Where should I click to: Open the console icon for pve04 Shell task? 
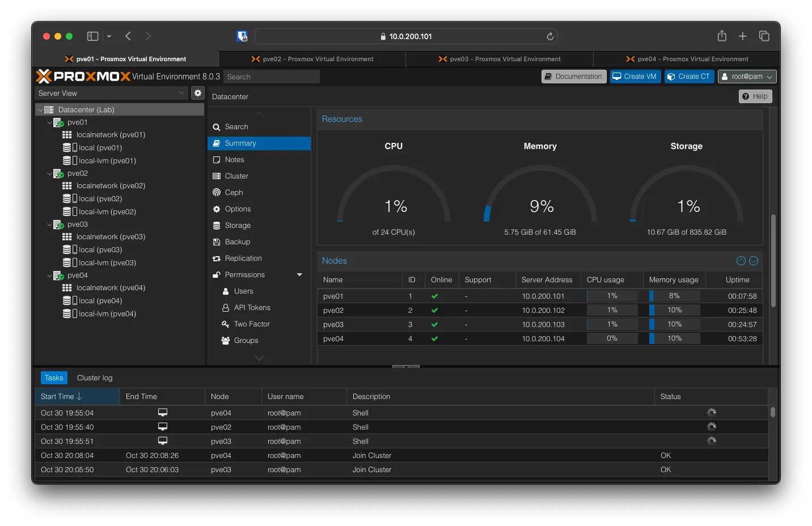click(163, 413)
